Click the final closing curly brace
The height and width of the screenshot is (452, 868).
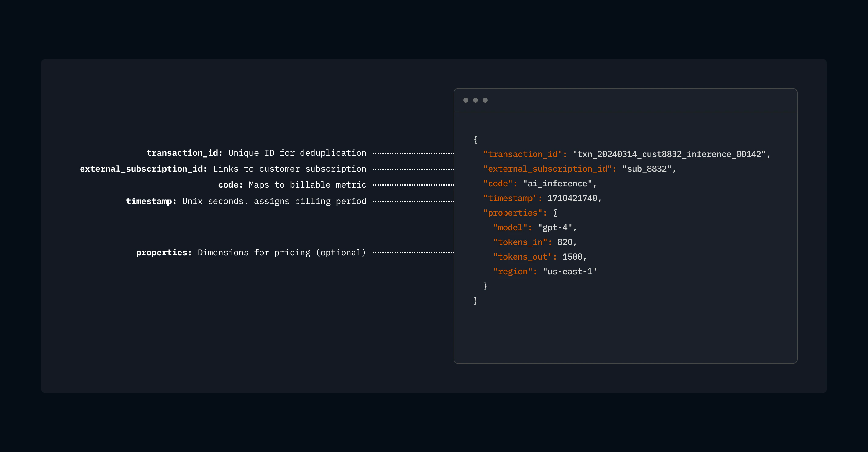475,301
